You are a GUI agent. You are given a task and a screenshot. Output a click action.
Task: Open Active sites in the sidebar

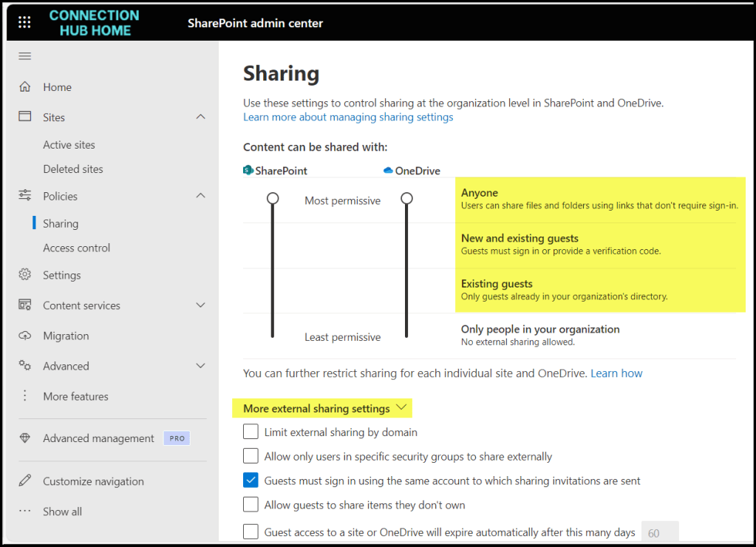(69, 145)
